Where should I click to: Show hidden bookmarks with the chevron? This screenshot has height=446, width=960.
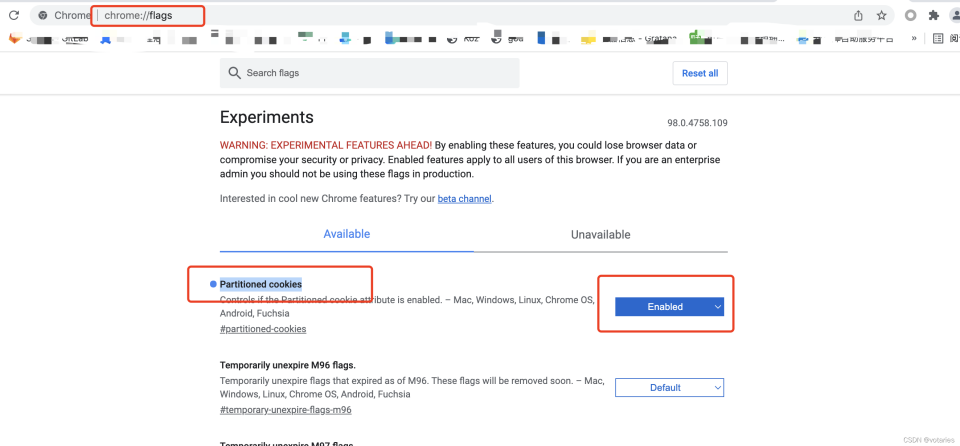pos(914,39)
